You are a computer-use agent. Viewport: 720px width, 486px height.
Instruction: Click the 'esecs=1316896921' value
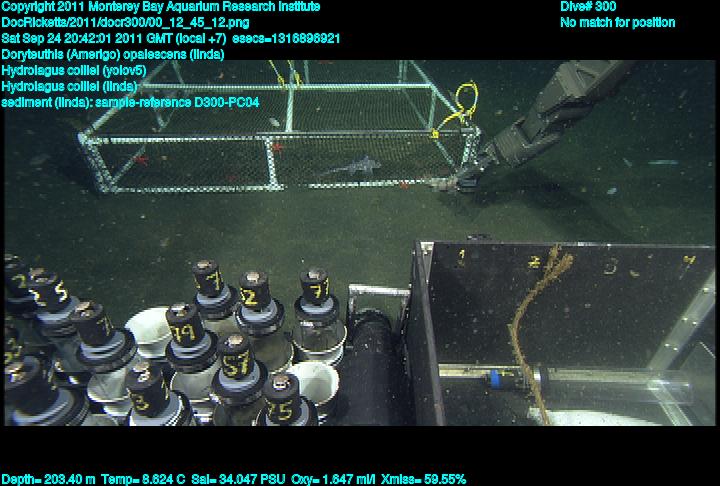point(286,38)
